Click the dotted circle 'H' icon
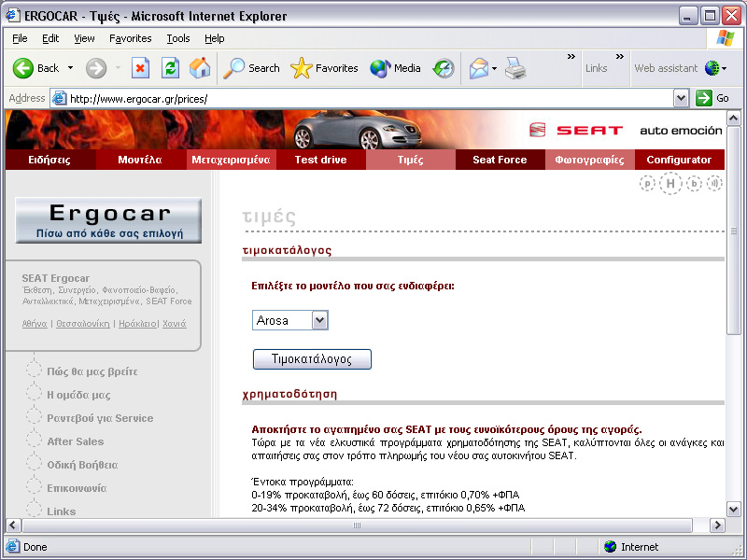This screenshot has width=747, height=560. (x=670, y=183)
